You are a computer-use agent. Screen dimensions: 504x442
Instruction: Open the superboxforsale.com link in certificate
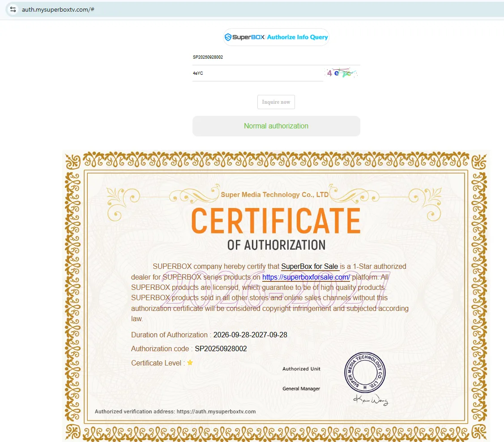click(306, 277)
